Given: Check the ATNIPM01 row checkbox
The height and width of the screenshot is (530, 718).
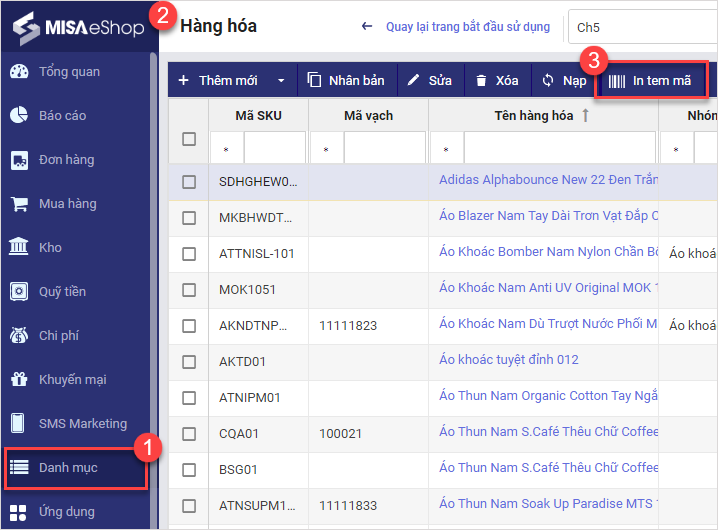Looking at the screenshot, I should coord(189,398).
